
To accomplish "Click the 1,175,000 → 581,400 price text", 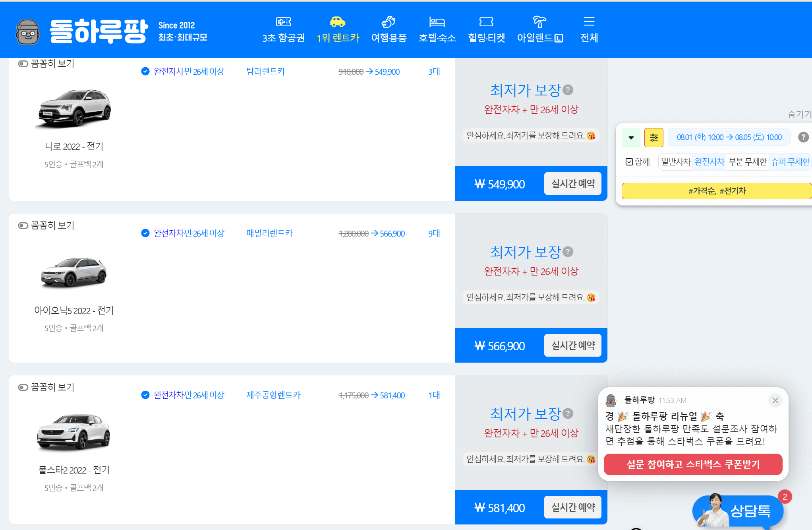I will 371,395.
